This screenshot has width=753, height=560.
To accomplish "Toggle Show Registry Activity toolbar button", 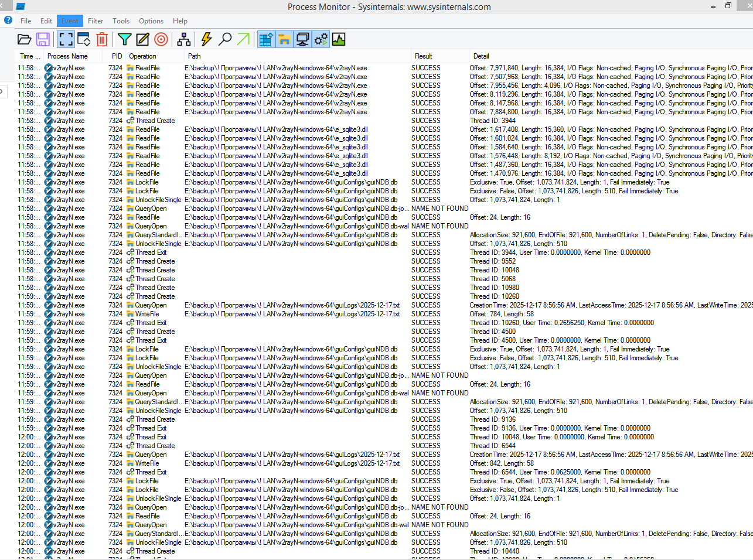I will pos(266,39).
